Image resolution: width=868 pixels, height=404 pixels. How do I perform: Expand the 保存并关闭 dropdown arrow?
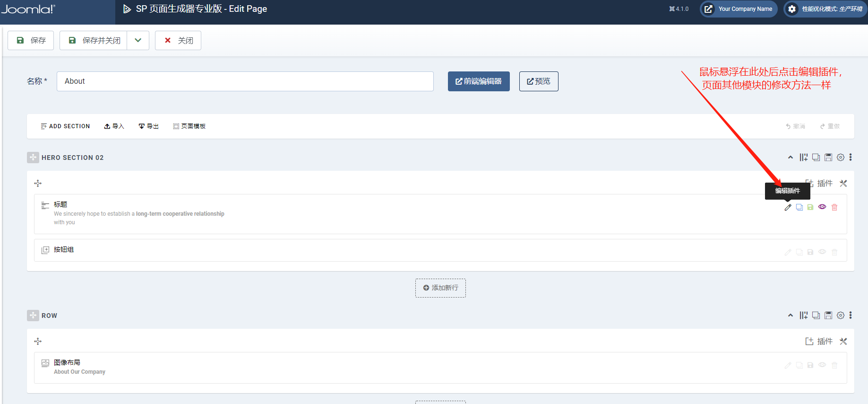(138, 41)
